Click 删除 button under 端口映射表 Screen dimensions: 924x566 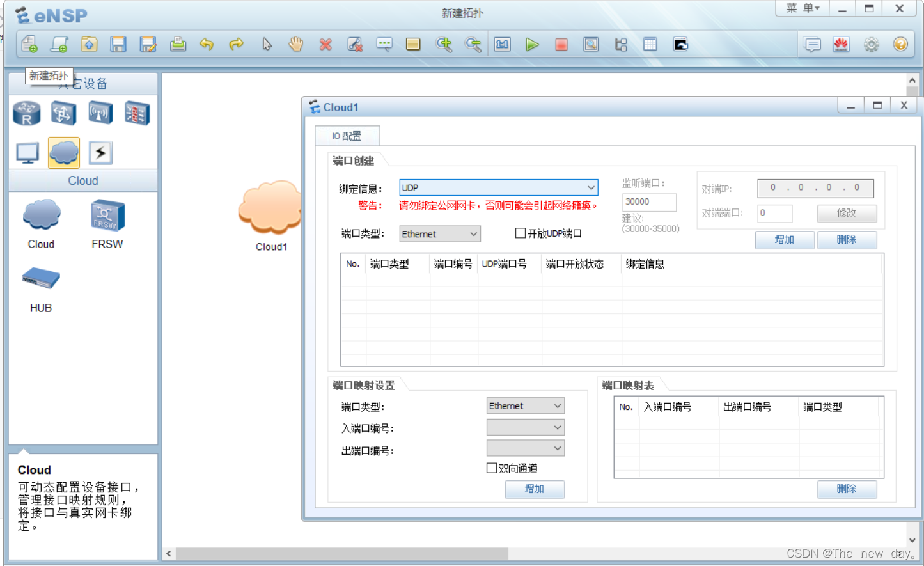click(x=847, y=489)
